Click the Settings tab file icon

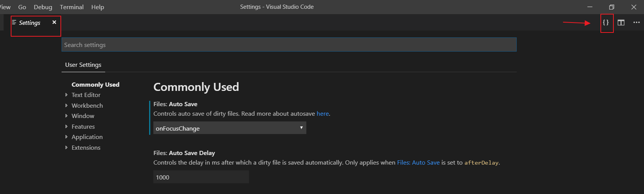14,23
